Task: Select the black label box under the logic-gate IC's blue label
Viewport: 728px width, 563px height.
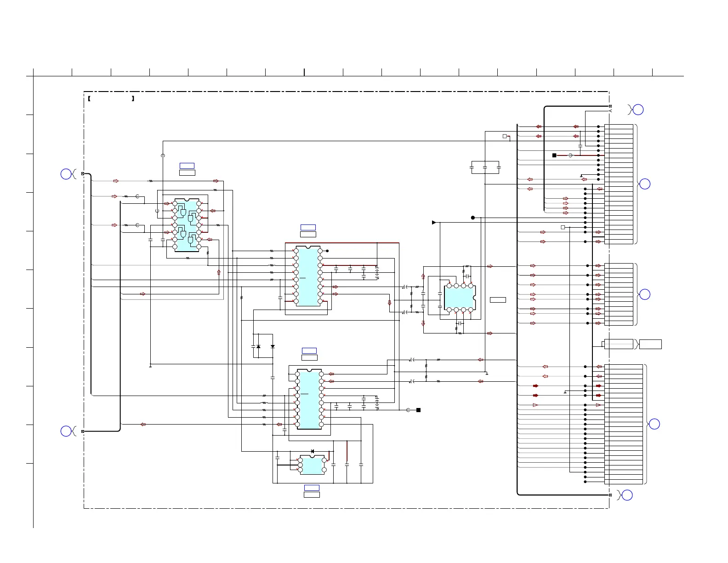Action: click(x=187, y=172)
